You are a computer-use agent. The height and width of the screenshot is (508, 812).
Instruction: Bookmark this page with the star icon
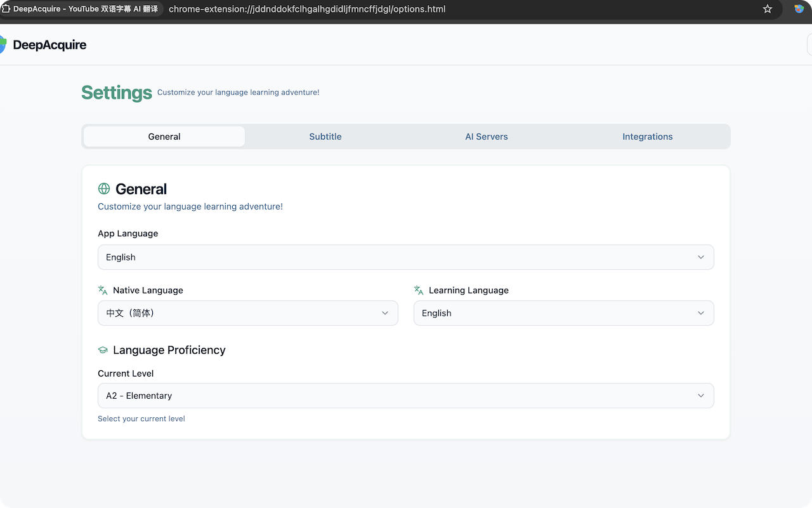pyautogui.click(x=768, y=9)
